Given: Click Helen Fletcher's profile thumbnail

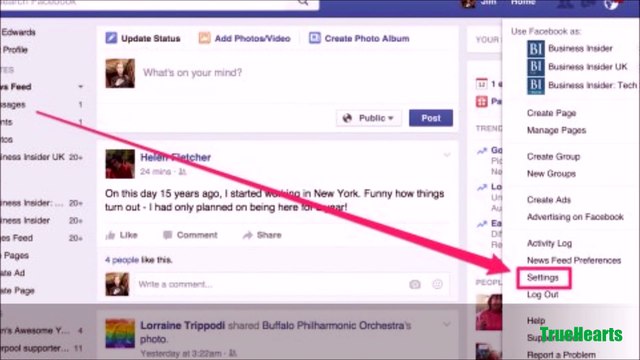Looking at the screenshot, I should (x=120, y=164).
